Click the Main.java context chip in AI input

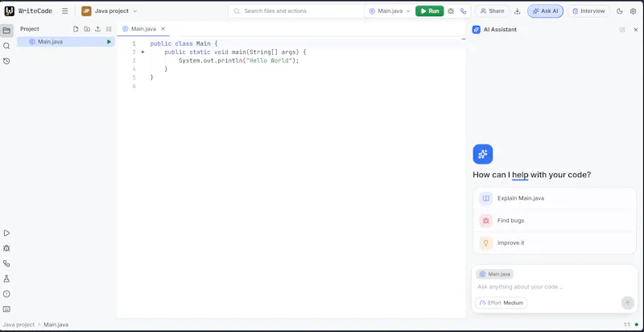pos(495,274)
